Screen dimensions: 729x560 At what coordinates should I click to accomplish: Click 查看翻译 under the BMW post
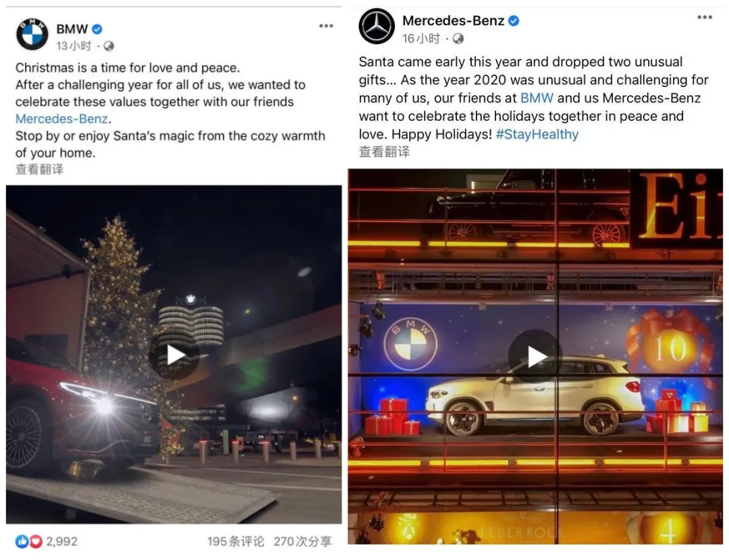coord(39,169)
